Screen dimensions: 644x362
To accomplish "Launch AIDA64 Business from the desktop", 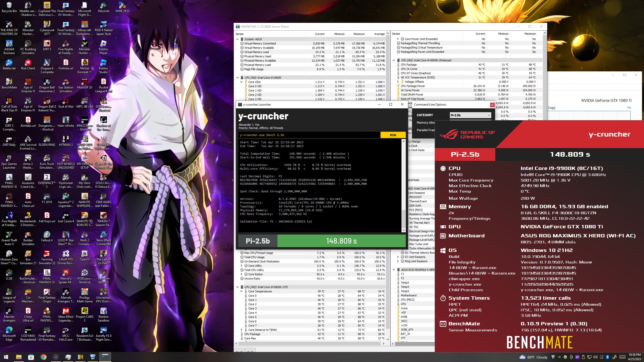I will (x=9, y=47).
